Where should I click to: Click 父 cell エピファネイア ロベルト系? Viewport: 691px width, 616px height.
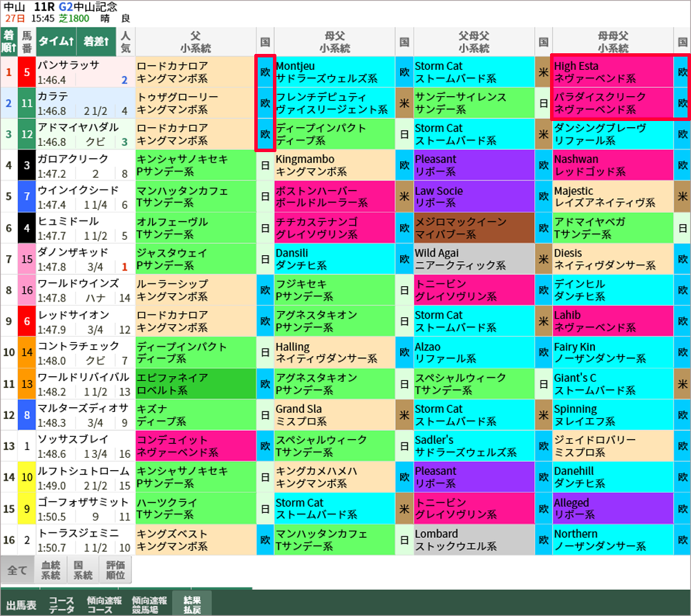[x=196, y=384]
